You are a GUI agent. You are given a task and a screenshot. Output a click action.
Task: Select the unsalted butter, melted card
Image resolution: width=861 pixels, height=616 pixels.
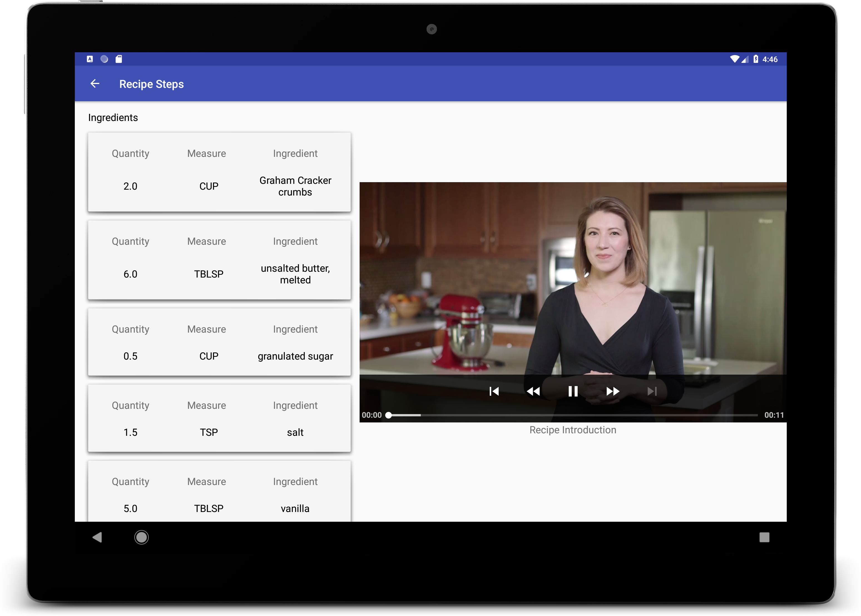click(x=219, y=260)
